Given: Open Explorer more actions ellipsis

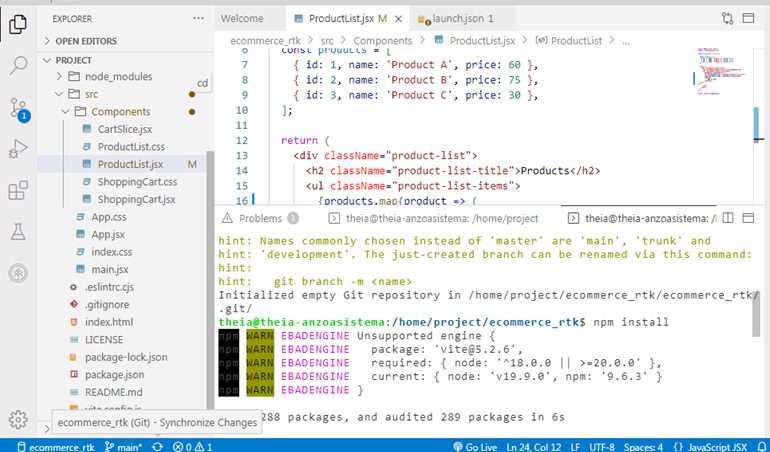Looking at the screenshot, I should 198,19.
